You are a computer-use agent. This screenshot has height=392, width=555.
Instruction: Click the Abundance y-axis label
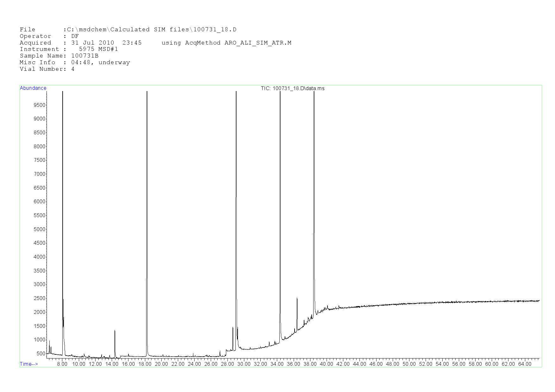point(33,88)
